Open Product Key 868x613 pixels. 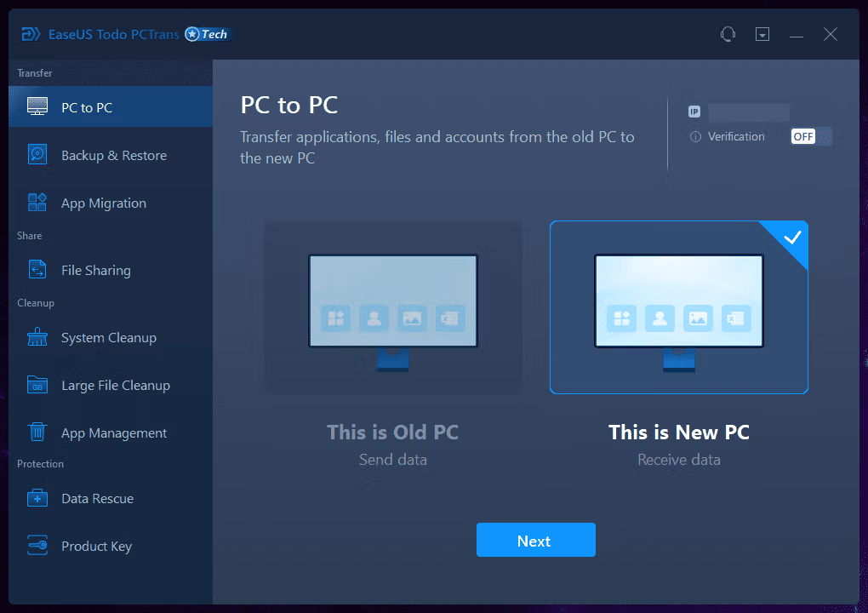click(x=111, y=546)
